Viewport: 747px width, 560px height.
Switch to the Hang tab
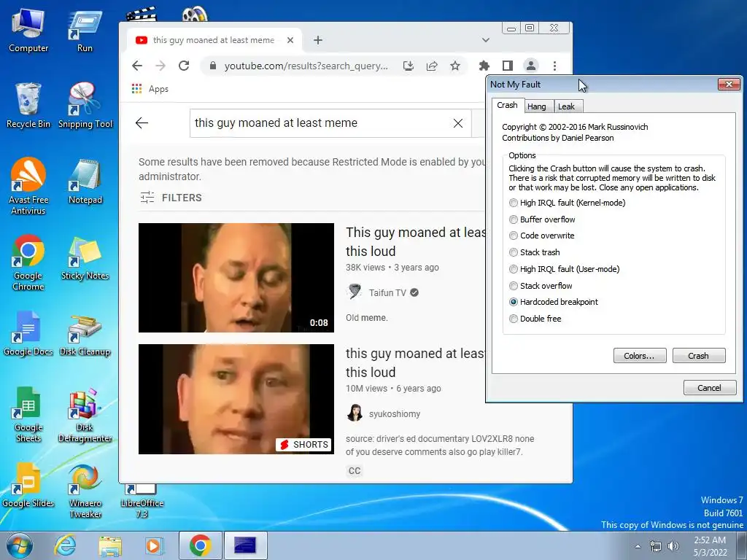(x=537, y=106)
